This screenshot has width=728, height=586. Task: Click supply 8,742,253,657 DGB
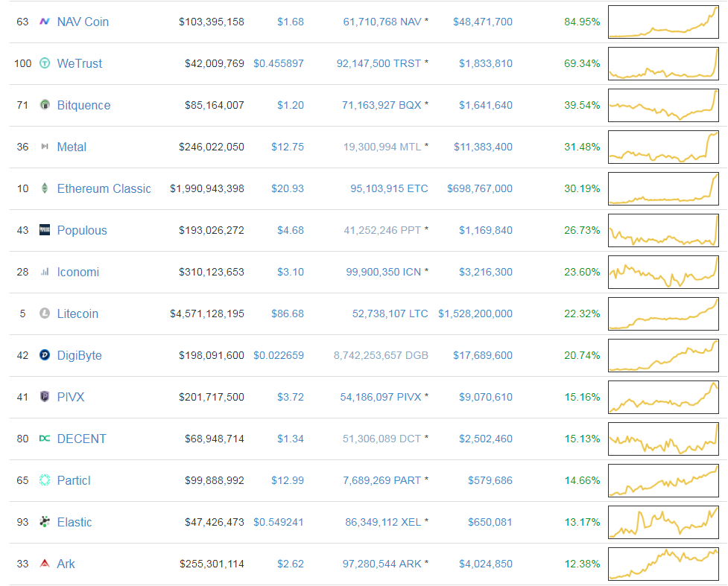point(381,356)
